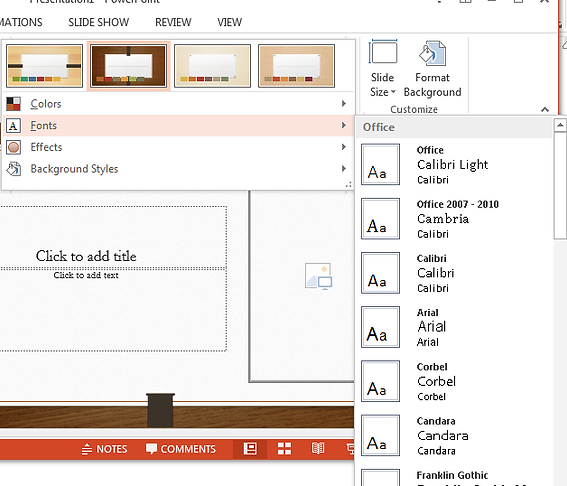Click 'Click to add text' placeholder

tap(86, 275)
